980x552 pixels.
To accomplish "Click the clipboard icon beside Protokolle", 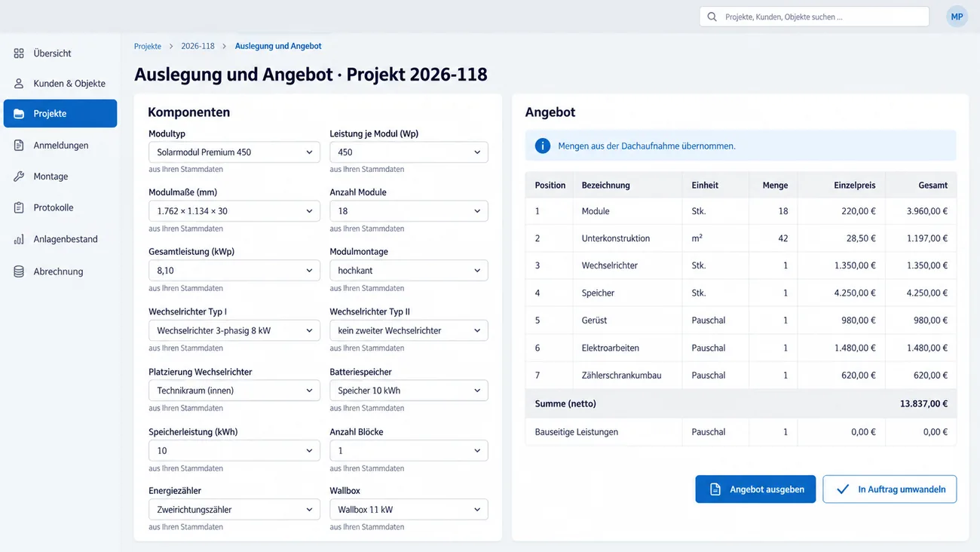I will point(19,207).
